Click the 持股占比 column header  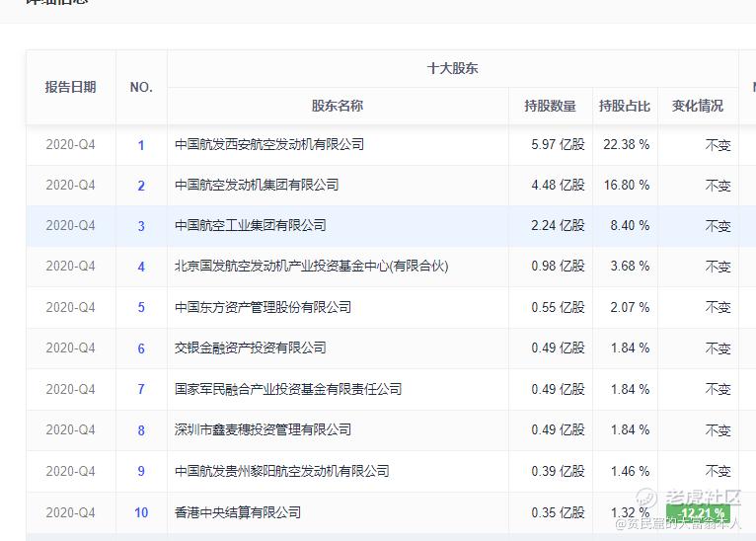(x=625, y=106)
